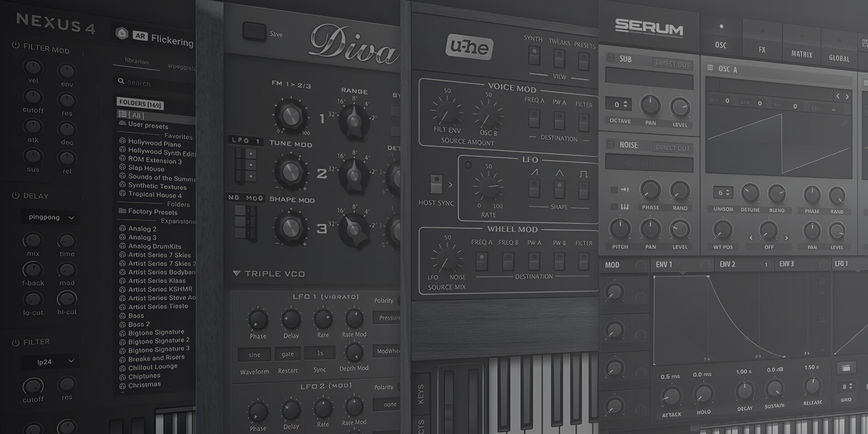Select the ENV 3 tab in Serum
This screenshot has height=434, width=868.
[x=803, y=264]
